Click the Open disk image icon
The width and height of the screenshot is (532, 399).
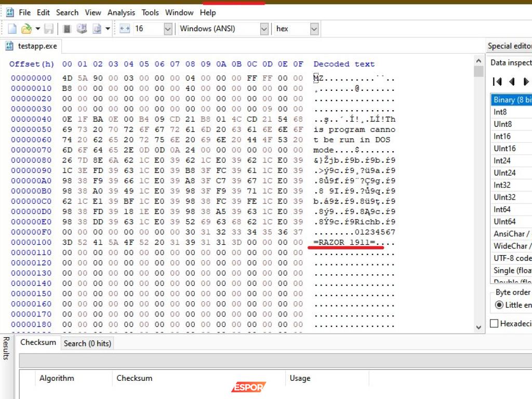pos(97,29)
